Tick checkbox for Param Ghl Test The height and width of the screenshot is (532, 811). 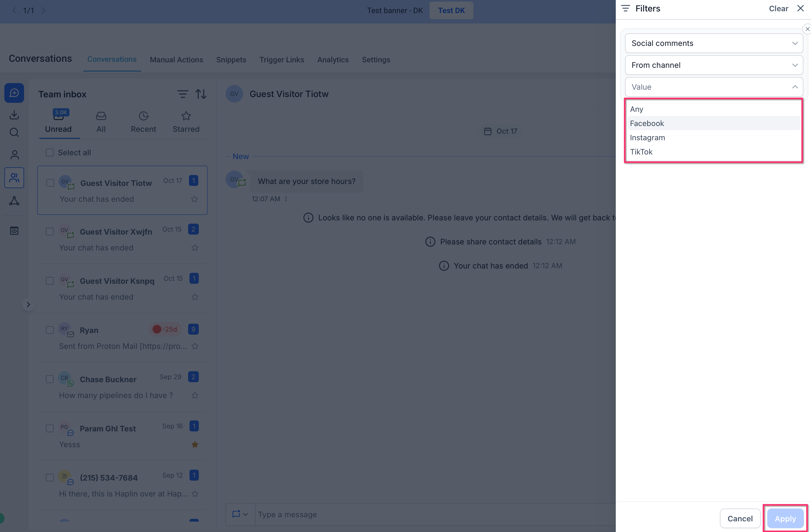coord(50,428)
